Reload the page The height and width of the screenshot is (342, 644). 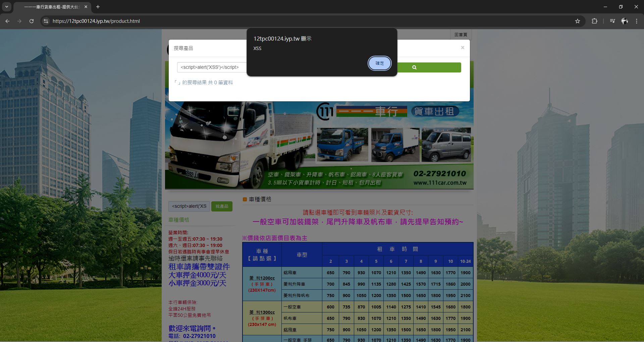click(x=32, y=21)
